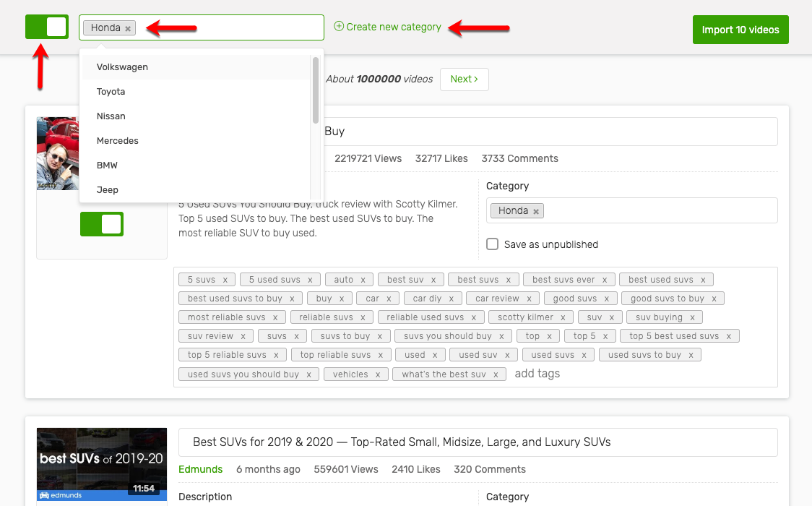
Task: Remove the 'best suvs ever' tag
Action: pyautogui.click(x=605, y=280)
